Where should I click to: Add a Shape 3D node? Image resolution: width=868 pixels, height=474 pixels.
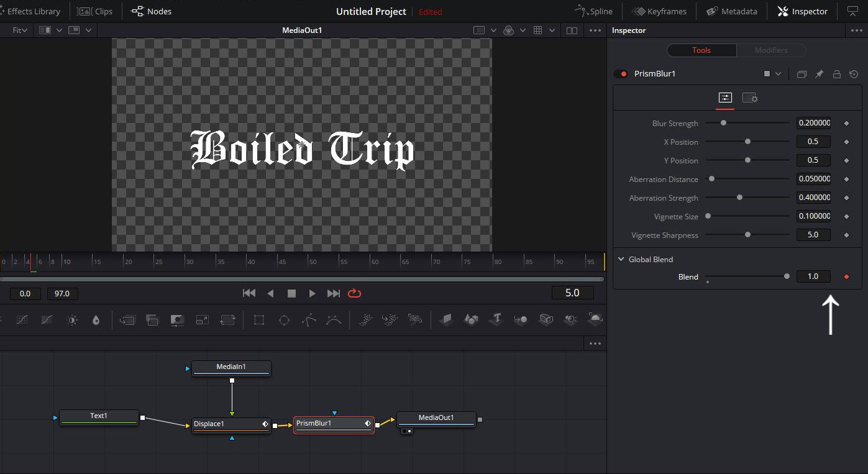click(x=471, y=320)
